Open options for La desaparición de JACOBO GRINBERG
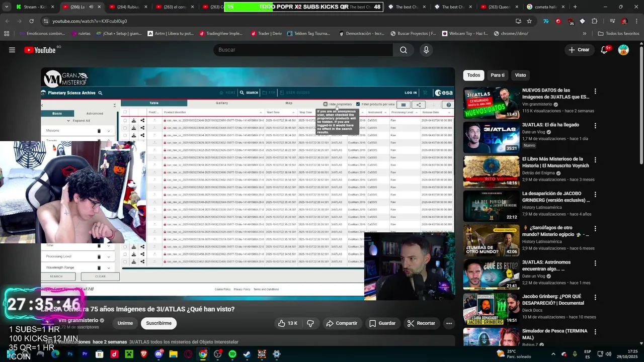This screenshot has height=362, width=644. click(x=595, y=195)
